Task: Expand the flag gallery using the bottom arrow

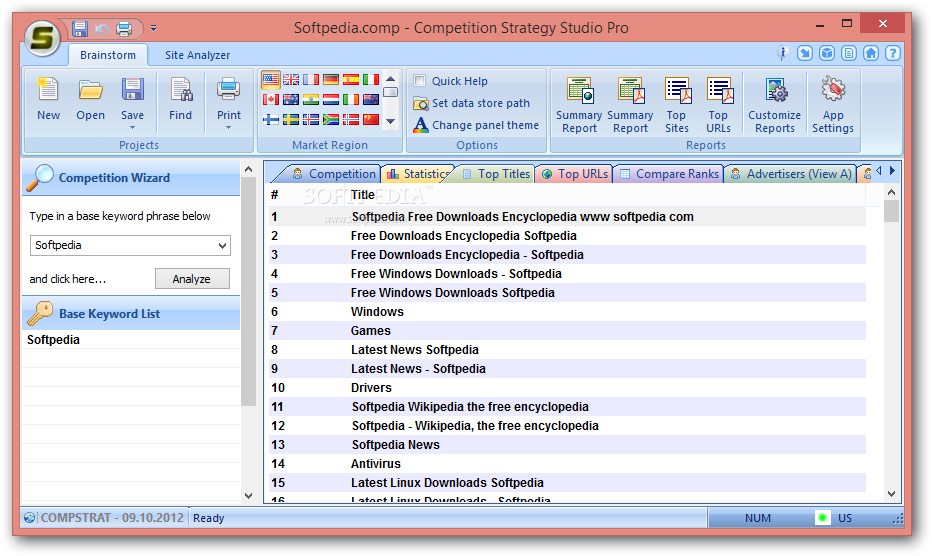Action: (391, 121)
